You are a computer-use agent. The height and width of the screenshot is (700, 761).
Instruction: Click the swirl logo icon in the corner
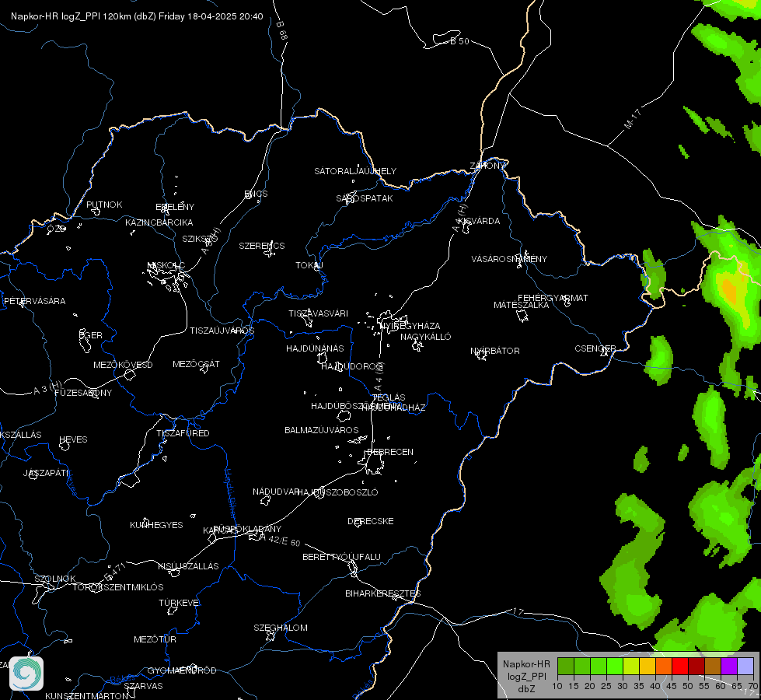point(26,674)
